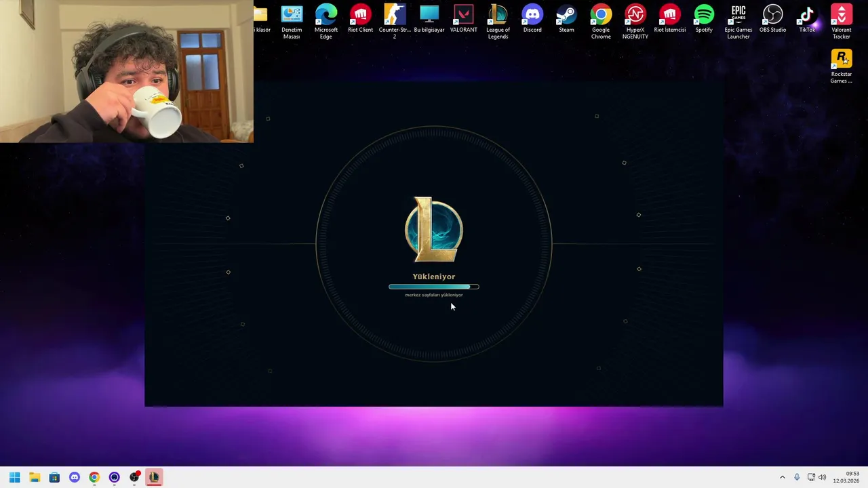Click the League of Legends taskbar button

click(154, 477)
